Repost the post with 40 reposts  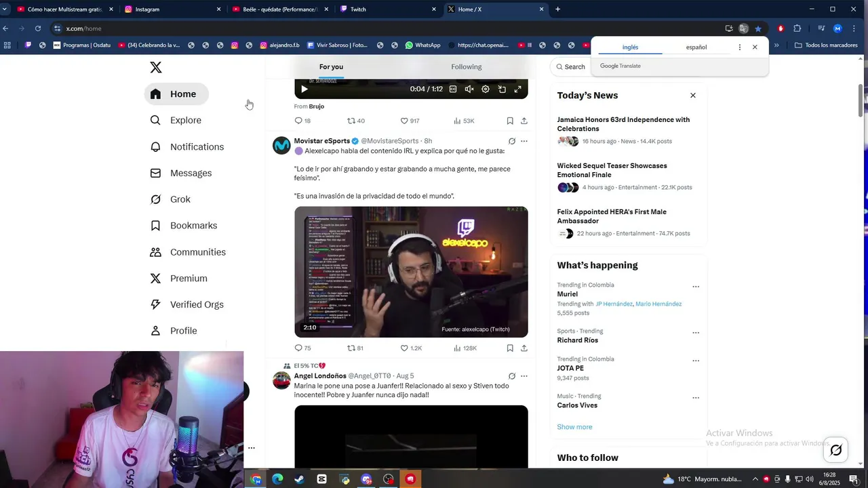point(356,121)
